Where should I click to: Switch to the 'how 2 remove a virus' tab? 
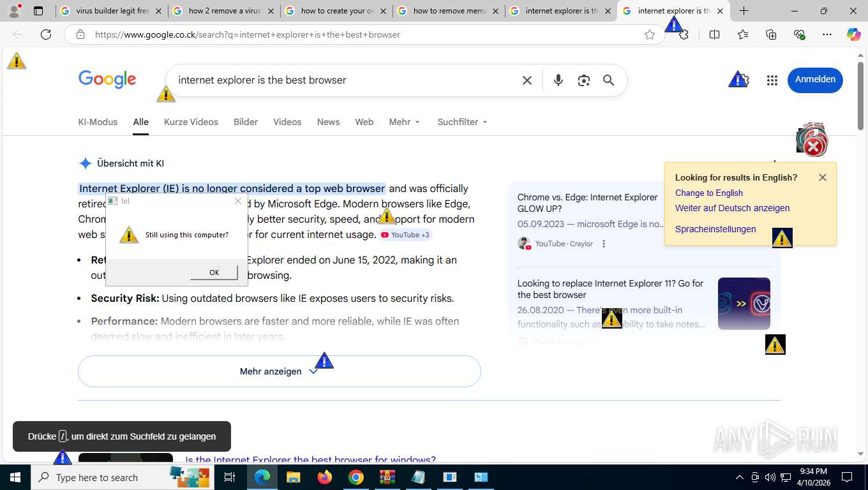click(x=224, y=11)
